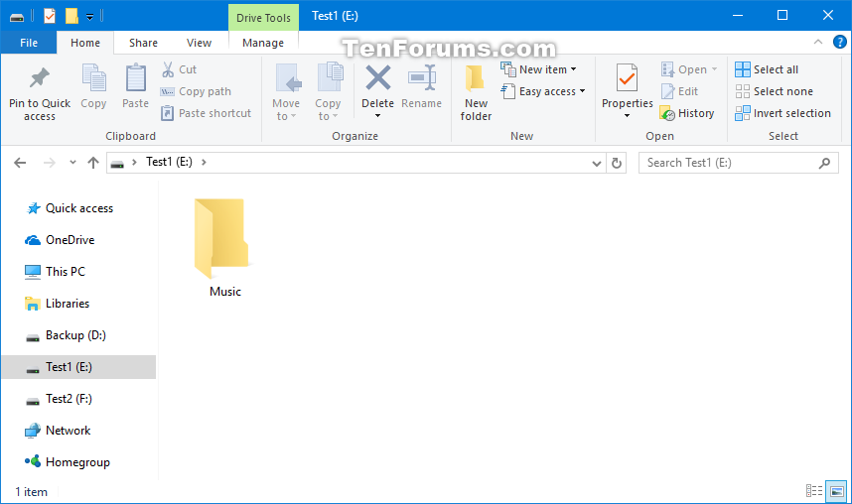This screenshot has height=504, width=852.
Task: Select Backup (D:) drive
Action: pos(75,335)
